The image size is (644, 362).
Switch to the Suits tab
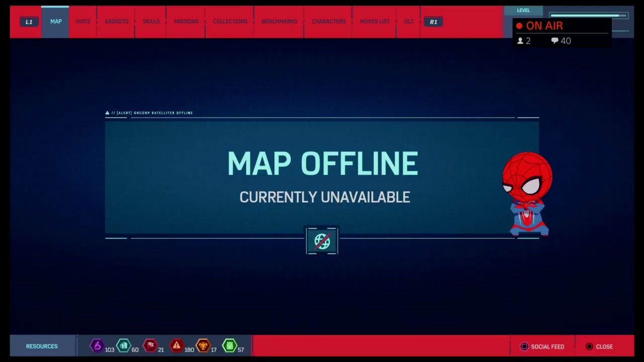click(x=83, y=22)
